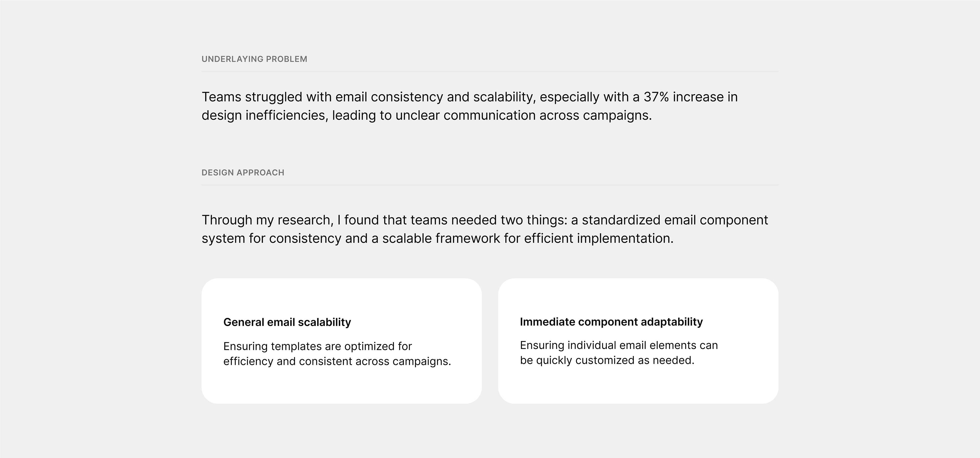The image size is (980, 458).
Task: Click 'Ensuring individual email elements can' line
Action: 619,345
